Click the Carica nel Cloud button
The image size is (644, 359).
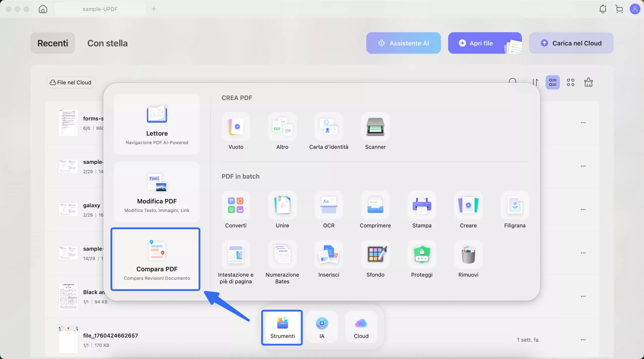571,43
